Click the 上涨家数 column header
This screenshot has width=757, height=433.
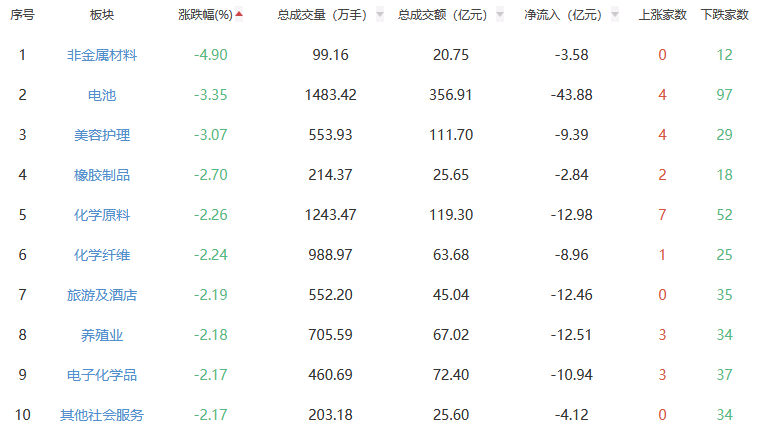[x=662, y=15]
